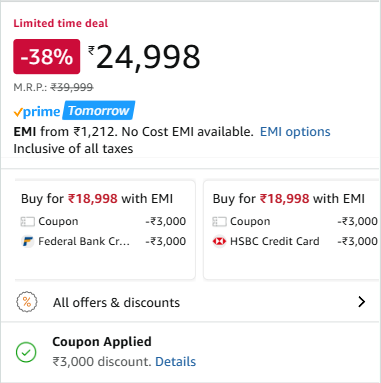Click coupon ticket icon in HSBC card
This screenshot has height=383, width=381.
tap(219, 221)
